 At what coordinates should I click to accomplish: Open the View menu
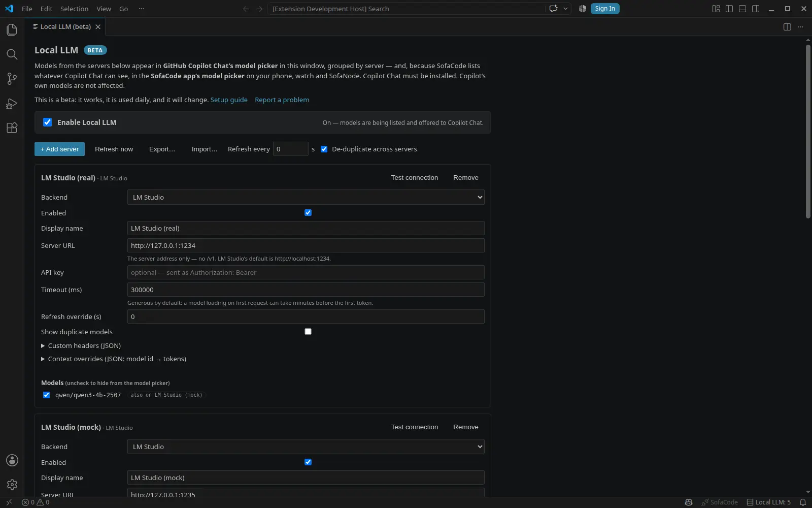coord(104,9)
